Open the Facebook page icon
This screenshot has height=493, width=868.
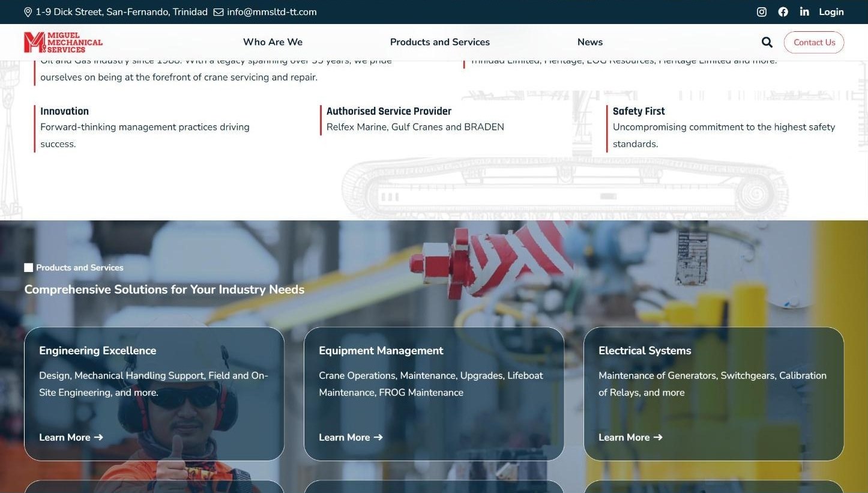pyautogui.click(x=783, y=12)
